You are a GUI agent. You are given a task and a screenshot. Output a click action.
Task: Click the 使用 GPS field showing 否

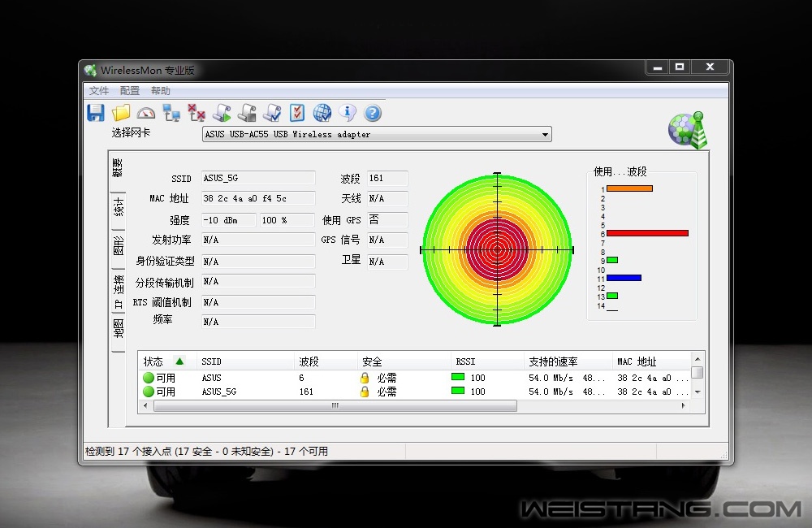click(x=388, y=219)
